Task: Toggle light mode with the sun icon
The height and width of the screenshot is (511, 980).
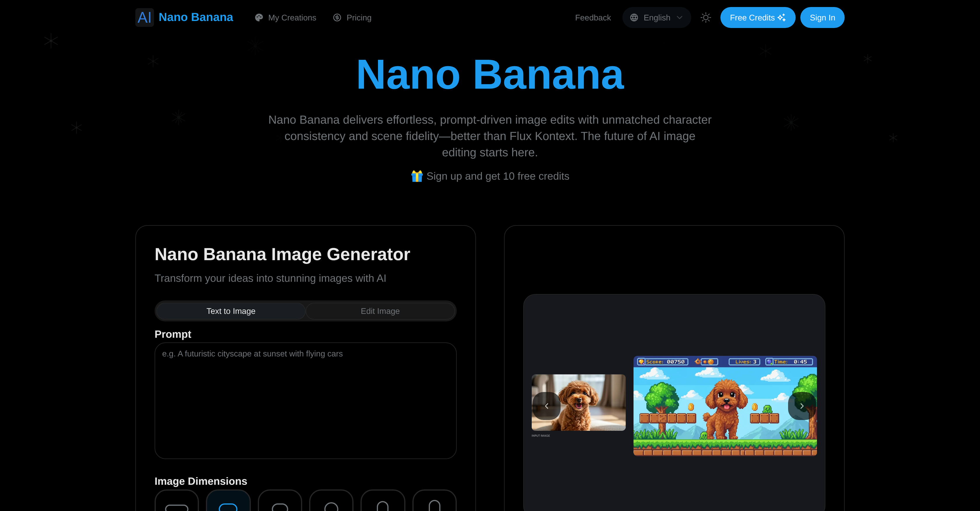Action: click(706, 17)
